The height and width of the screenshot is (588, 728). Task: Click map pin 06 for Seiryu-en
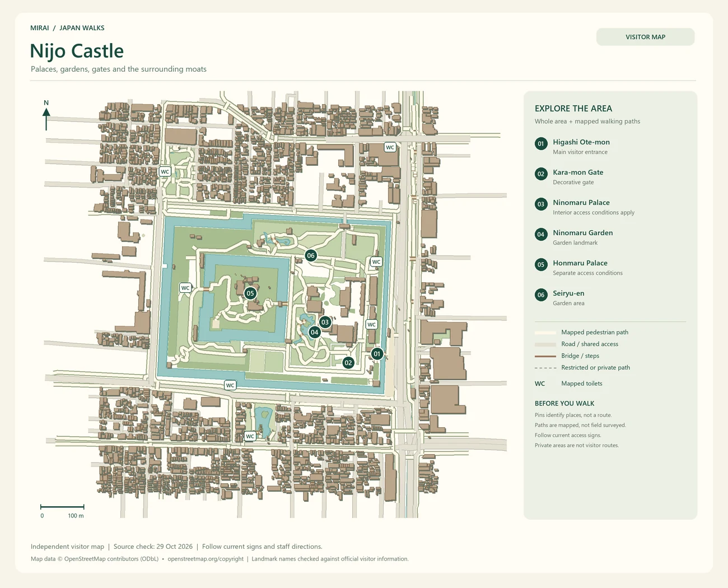[x=311, y=255]
